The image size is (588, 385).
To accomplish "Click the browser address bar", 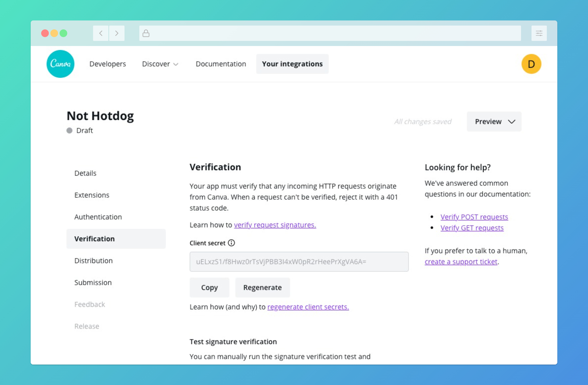I will coord(330,33).
